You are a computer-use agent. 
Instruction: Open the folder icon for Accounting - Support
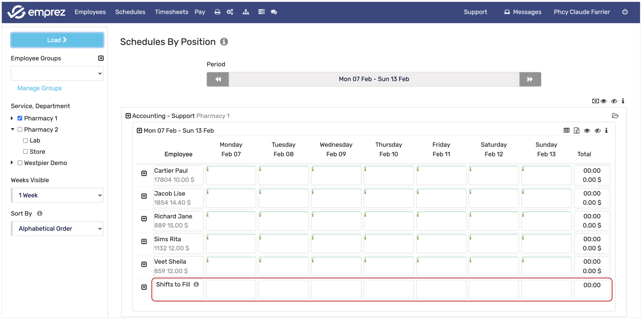point(615,116)
